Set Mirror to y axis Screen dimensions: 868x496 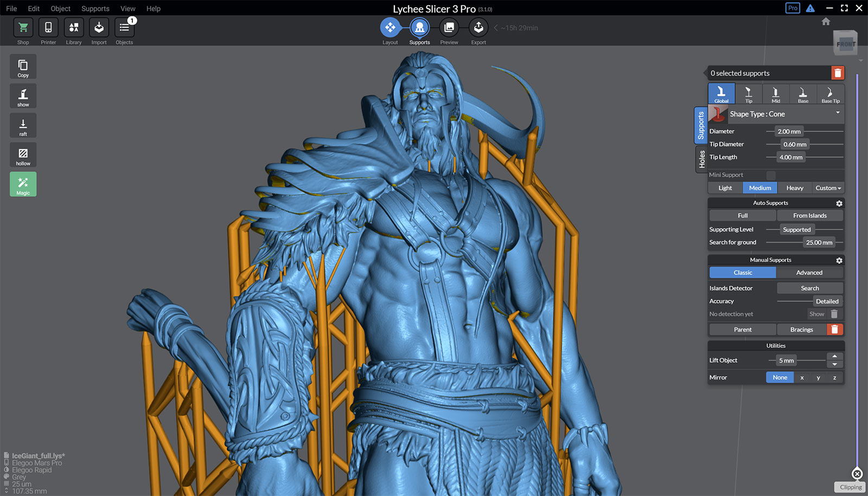tap(818, 378)
